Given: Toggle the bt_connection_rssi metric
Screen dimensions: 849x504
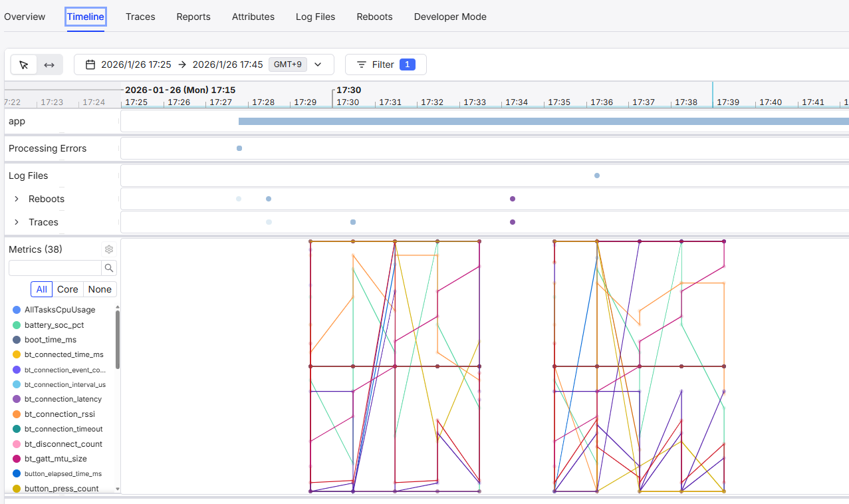Looking at the screenshot, I should (x=59, y=414).
